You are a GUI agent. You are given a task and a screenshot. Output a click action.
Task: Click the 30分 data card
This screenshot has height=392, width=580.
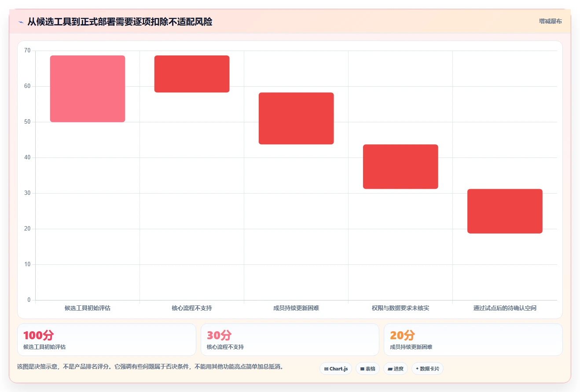pos(290,340)
